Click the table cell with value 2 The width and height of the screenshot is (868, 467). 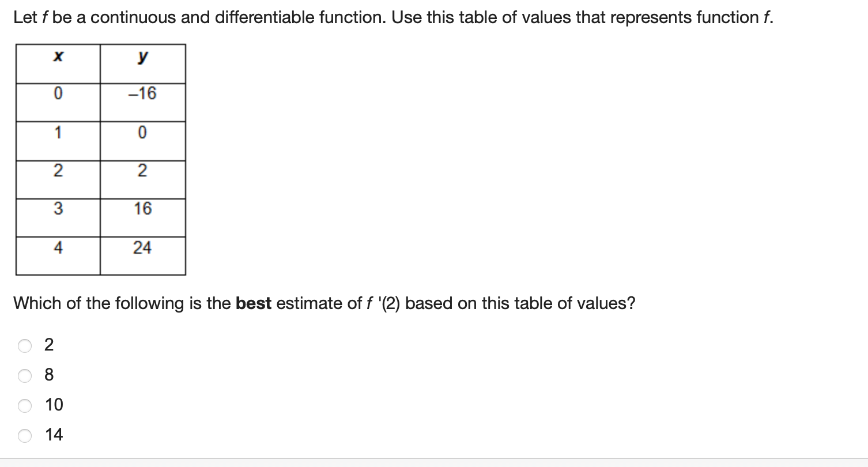141,169
